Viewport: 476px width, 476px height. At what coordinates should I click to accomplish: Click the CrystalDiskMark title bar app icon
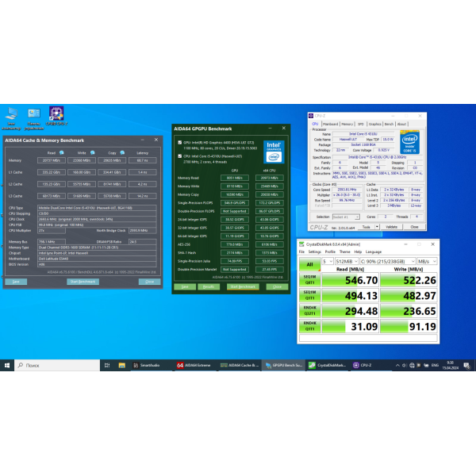click(x=301, y=244)
